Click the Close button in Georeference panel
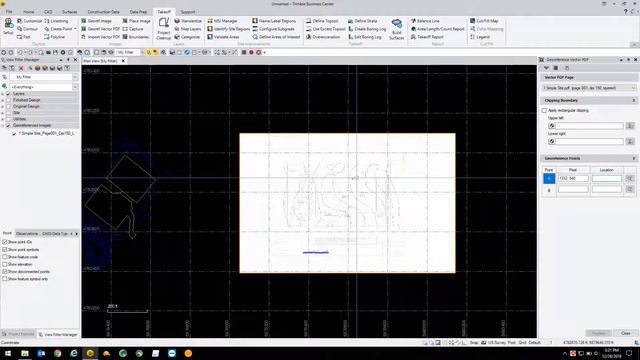 pos(625,333)
